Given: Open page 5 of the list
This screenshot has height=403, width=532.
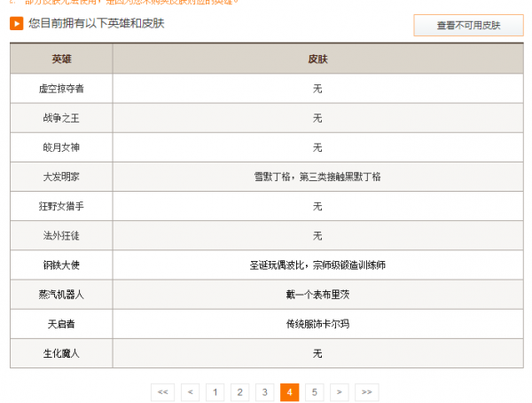Looking at the screenshot, I should point(315,392).
